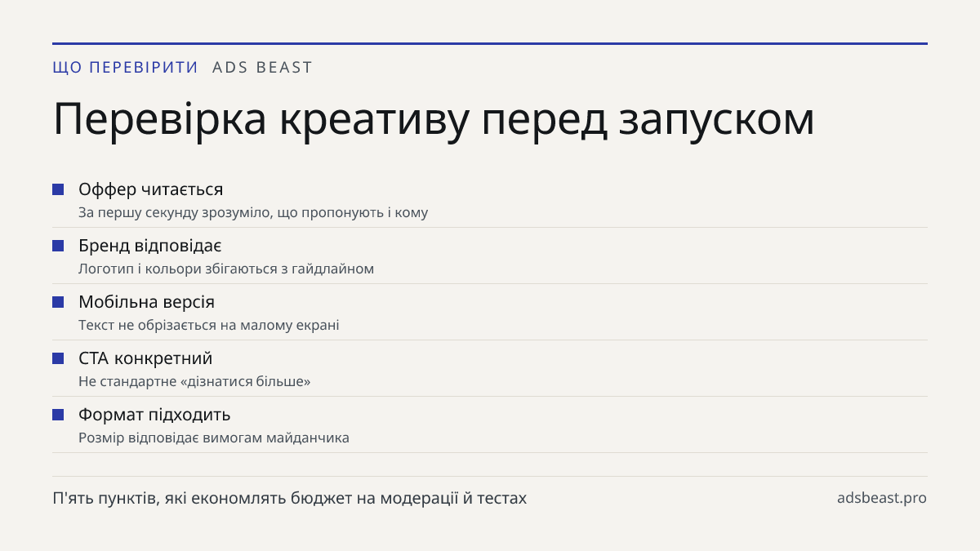Click the 'ЩО ПЕРЕВІРИТИ' section label
The height and width of the screenshot is (551, 980).
[x=125, y=68]
